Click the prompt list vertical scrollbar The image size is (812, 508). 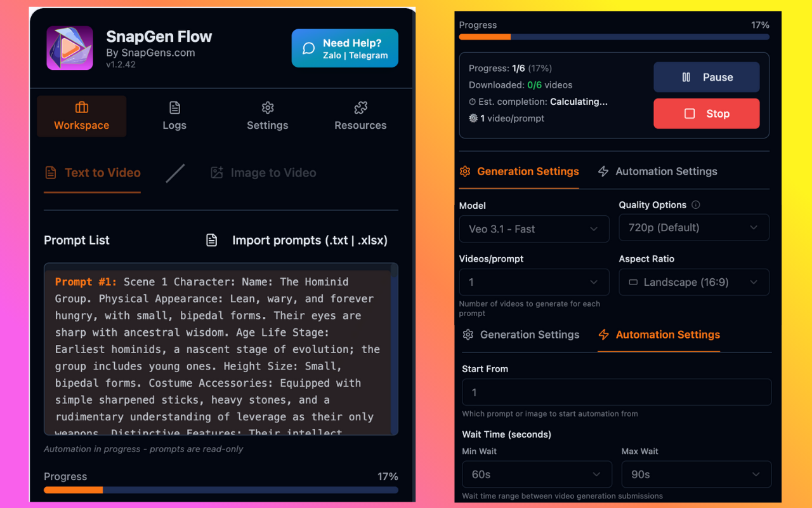[x=394, y=349]
